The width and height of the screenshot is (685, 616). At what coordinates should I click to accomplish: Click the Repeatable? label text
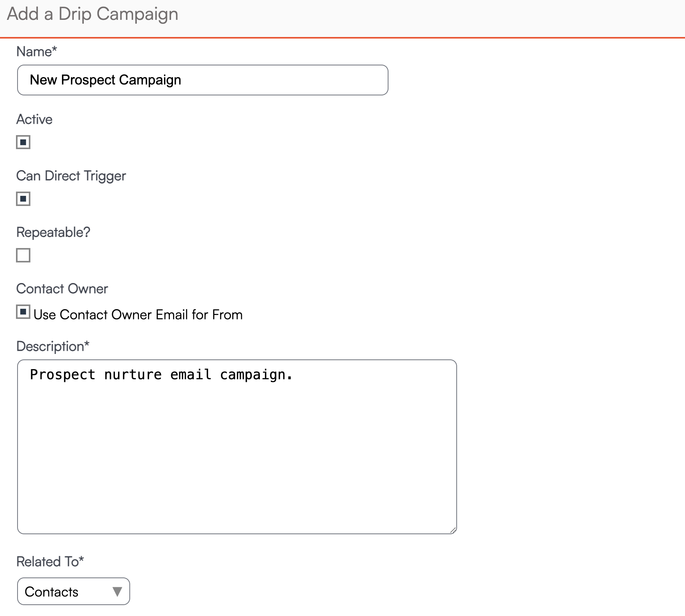[x=53, y=232]
